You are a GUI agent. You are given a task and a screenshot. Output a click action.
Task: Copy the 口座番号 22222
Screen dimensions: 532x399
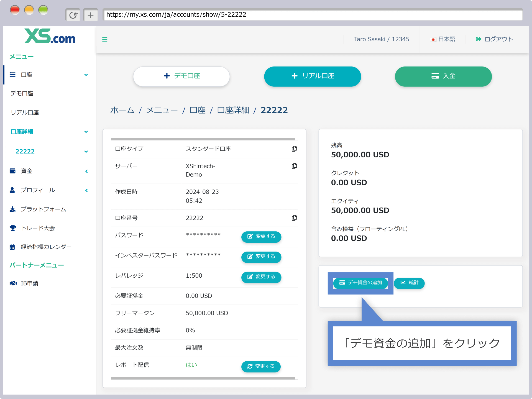pyautogui.click(x=294, y=218)
